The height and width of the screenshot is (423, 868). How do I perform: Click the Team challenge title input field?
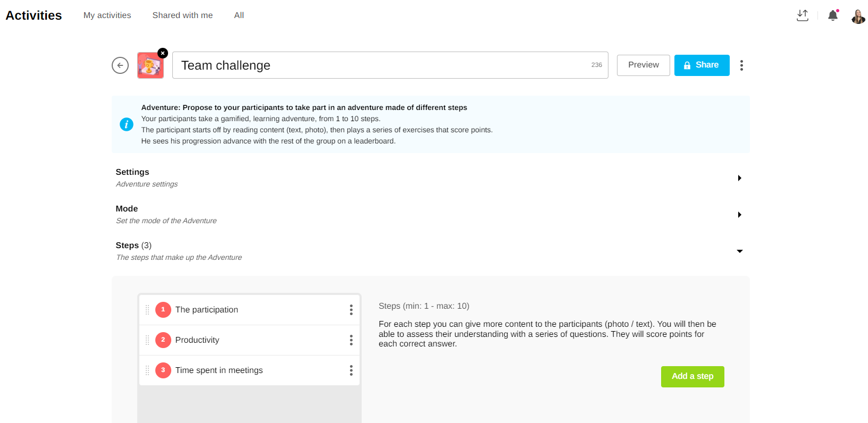[x=383, y=65]
